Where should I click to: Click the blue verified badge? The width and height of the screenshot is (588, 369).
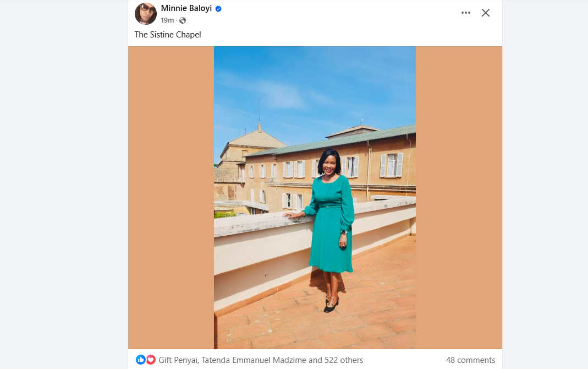[x=218, y=9]
